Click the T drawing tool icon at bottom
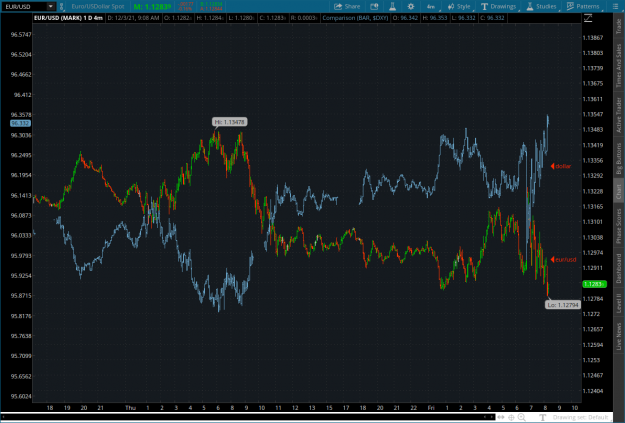625x423 pixels. tap(542, 417)
